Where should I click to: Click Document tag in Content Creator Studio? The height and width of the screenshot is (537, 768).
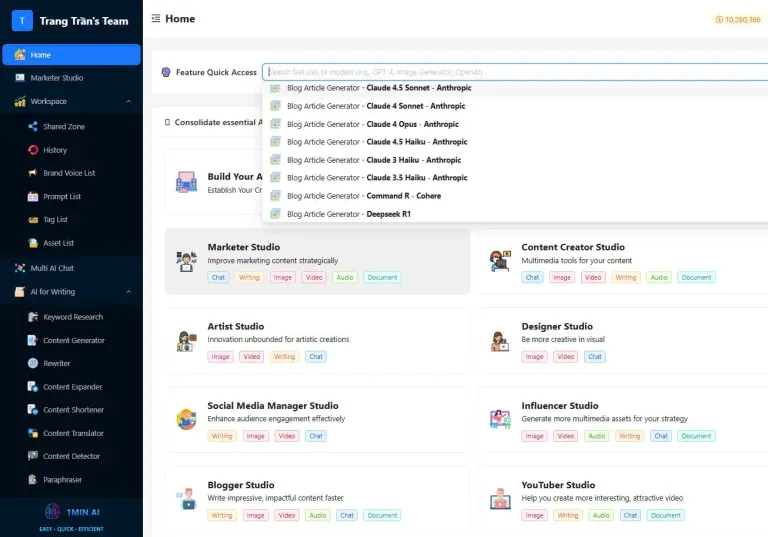coord(696,277)
